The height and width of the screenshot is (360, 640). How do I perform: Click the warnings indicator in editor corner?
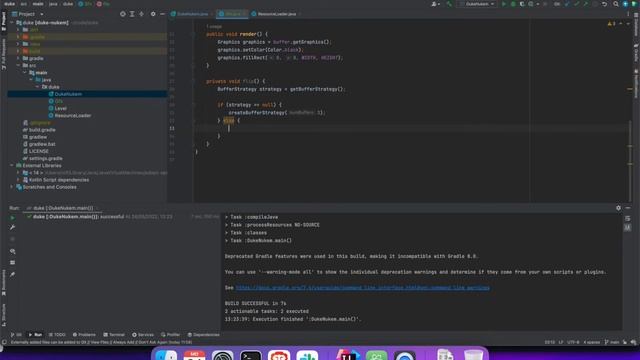(611, 24)
